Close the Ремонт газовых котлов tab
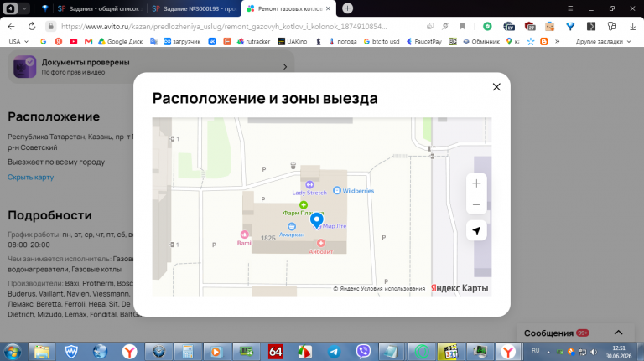 click(x=328, y=8)
